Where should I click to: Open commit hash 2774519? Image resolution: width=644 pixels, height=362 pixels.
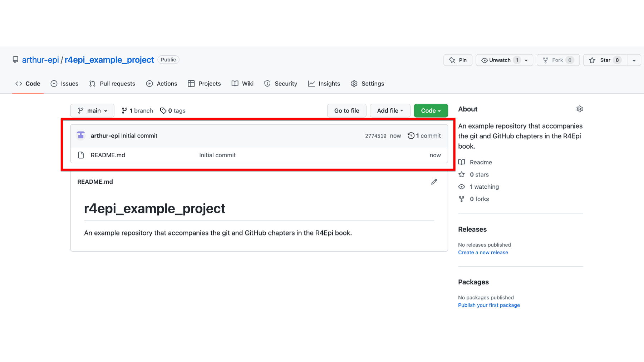(375, 136)
